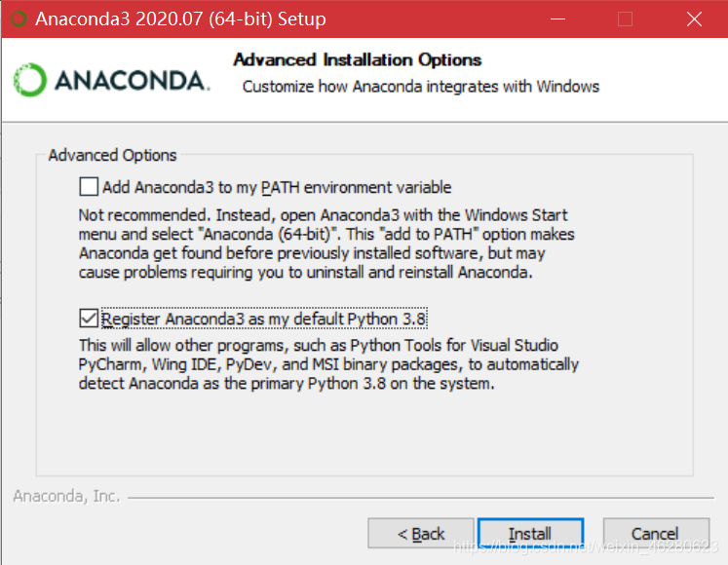Minimize the setup window
This screenshot has height=565, width=728.
point(557,19)
